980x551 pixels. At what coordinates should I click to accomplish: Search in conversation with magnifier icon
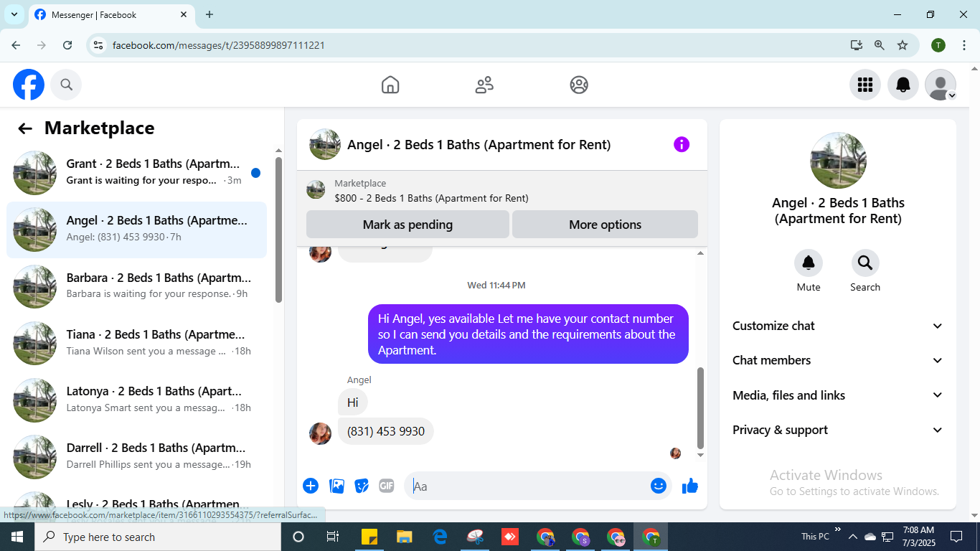pos(865,263)
